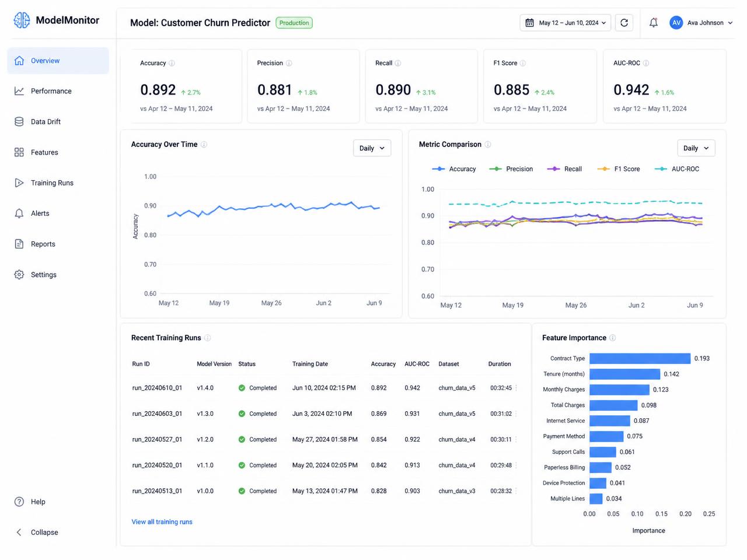This screenshot has width=747, height=560.
Task: Click the Duration column header
Action: 500,364
